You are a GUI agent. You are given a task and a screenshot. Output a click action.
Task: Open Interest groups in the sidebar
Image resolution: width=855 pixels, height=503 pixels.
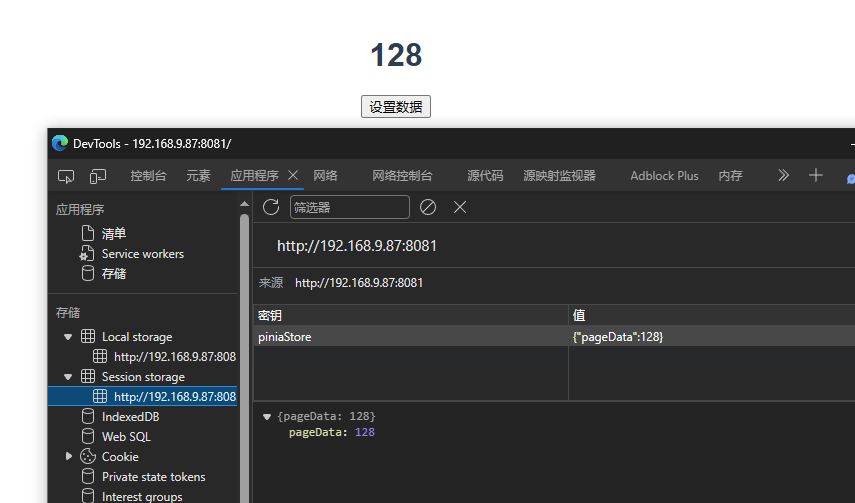point(142,496)
